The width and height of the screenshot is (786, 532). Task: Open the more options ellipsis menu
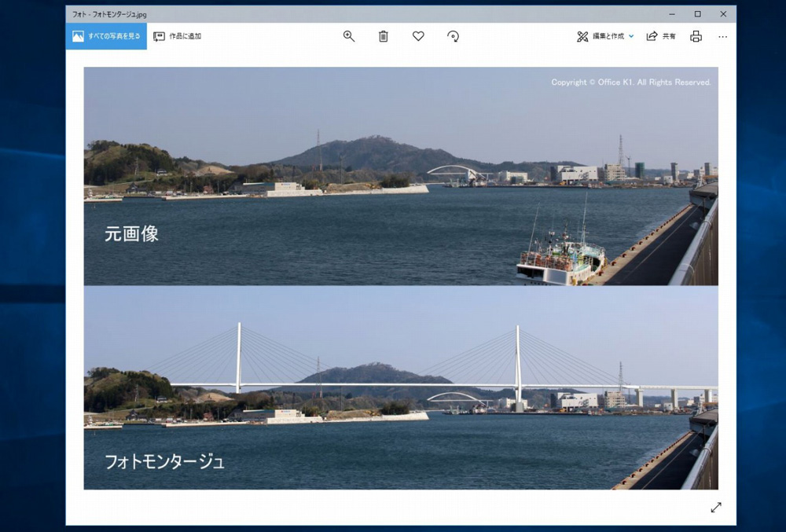[x=722, y=37]
